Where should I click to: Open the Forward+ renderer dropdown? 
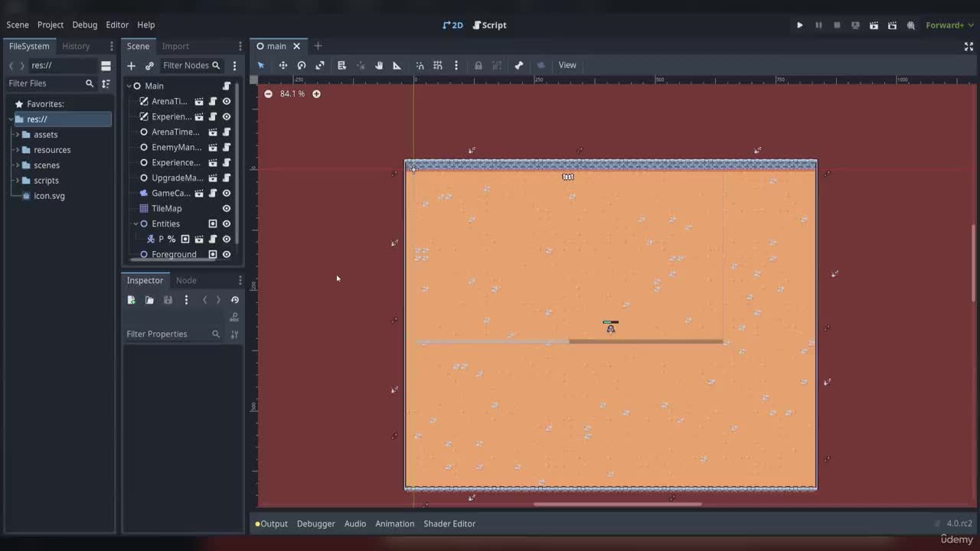click(x=949, y=25)
